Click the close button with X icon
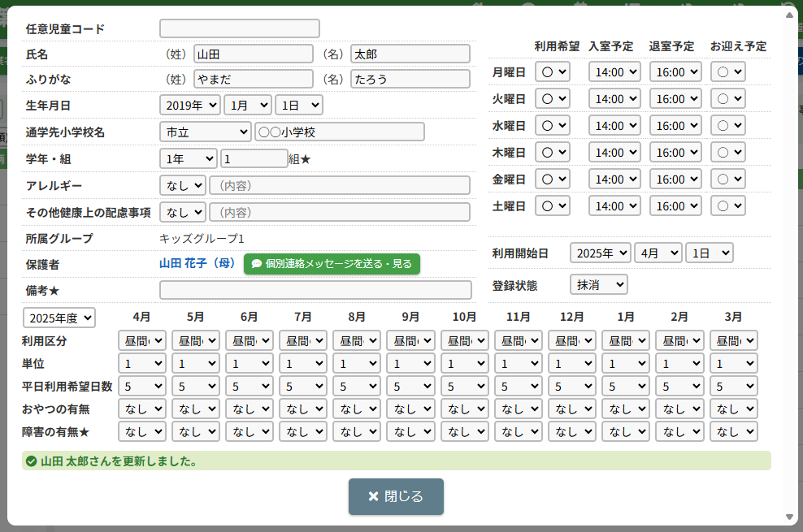The width and height of the screenshot is (803, 532). (396, 496)
